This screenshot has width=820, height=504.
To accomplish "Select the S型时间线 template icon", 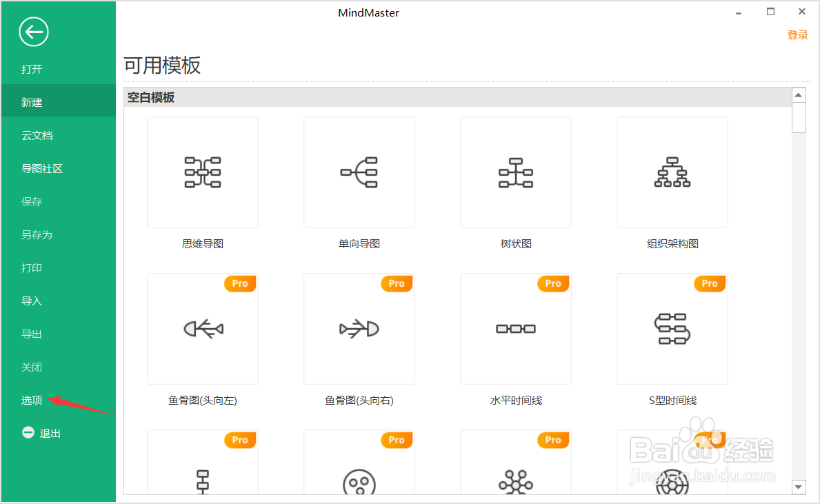I will [x=672, y=329].
